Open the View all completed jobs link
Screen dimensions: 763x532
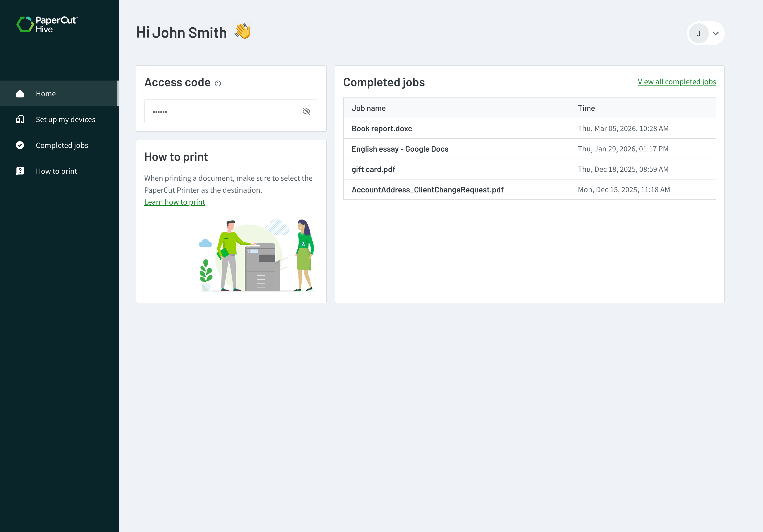pyautogui.click(x=677, y=81)
